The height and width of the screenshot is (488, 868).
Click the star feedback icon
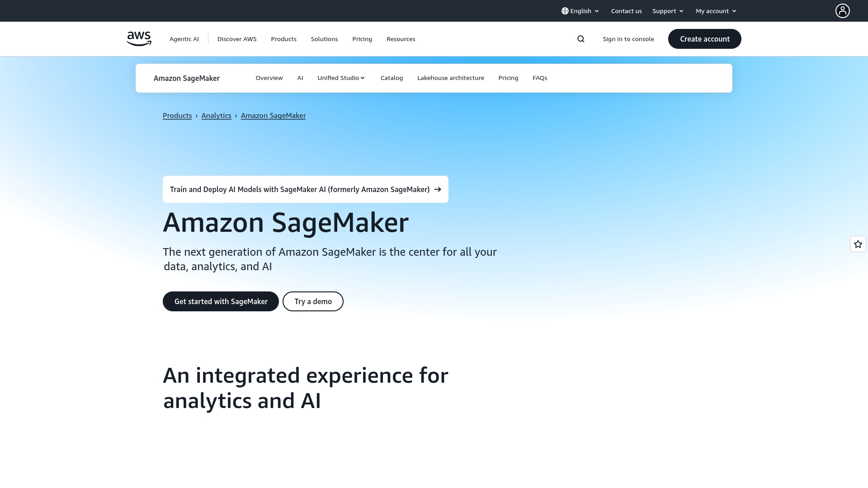[858, 244]
